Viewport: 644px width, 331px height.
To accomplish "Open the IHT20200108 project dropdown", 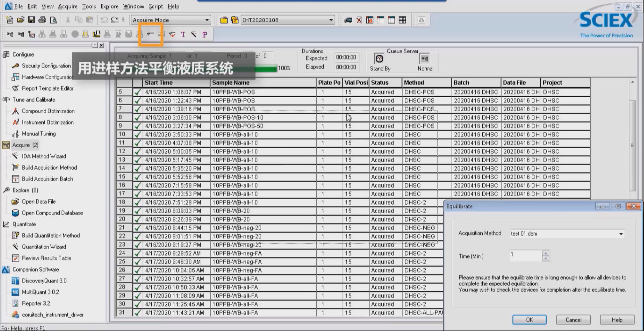I will (x=331, y=20).
